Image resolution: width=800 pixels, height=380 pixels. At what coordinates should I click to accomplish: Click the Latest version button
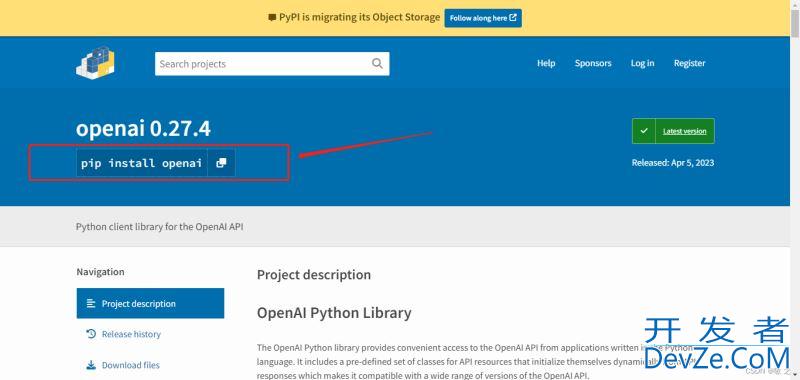pyautogui.click(x=673, y=131)
